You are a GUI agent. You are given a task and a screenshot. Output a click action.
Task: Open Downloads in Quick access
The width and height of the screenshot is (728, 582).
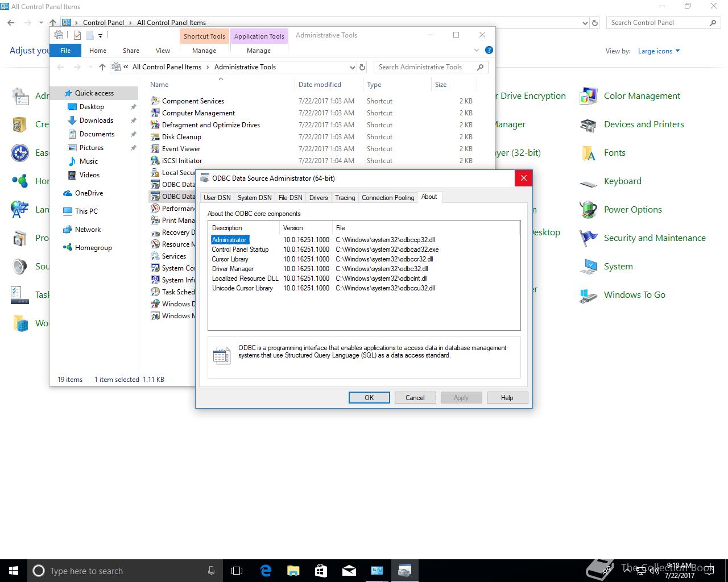pos(96,120)
